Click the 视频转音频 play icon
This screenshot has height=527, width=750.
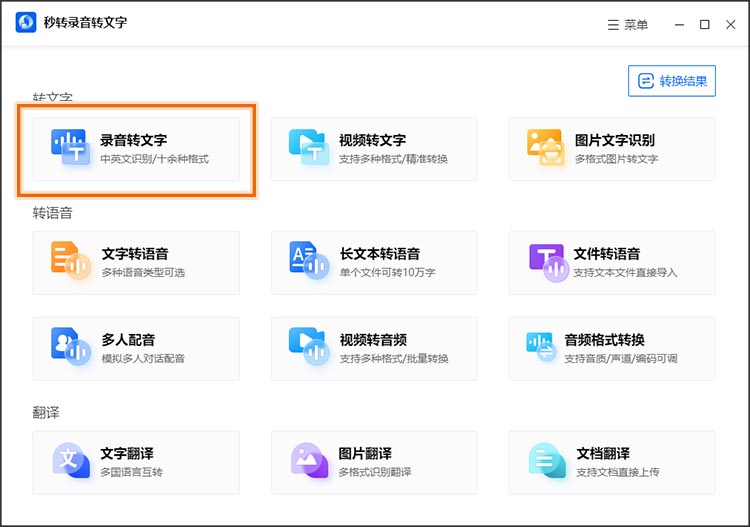(x=309, y=347)
